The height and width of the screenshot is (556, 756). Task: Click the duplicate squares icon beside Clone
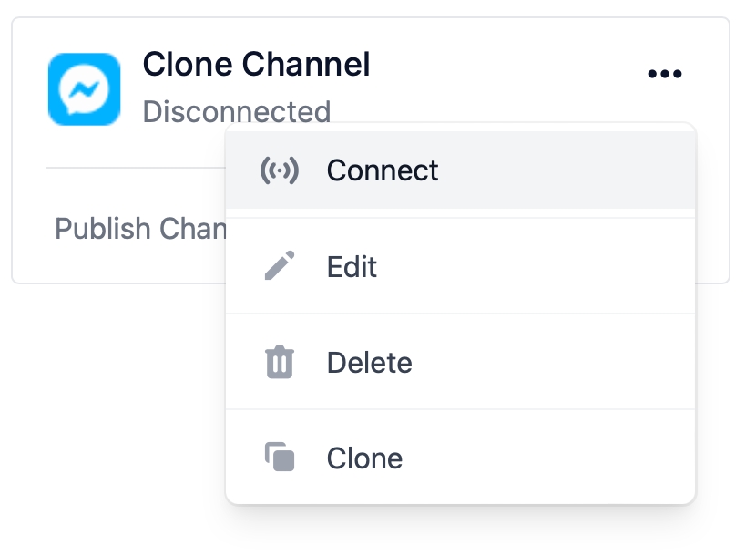point(280,457)
